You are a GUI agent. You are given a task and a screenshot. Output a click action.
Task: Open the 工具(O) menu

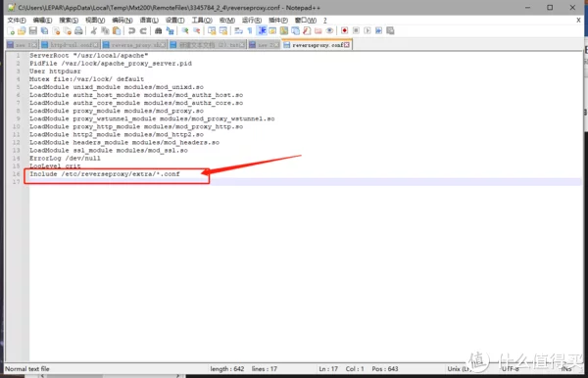point(202,21)
